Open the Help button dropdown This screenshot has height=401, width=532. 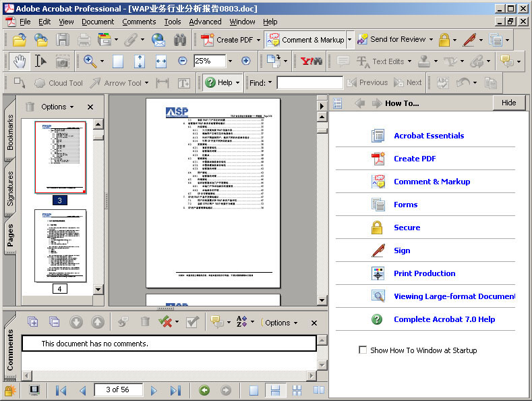(x=237, y=82)
